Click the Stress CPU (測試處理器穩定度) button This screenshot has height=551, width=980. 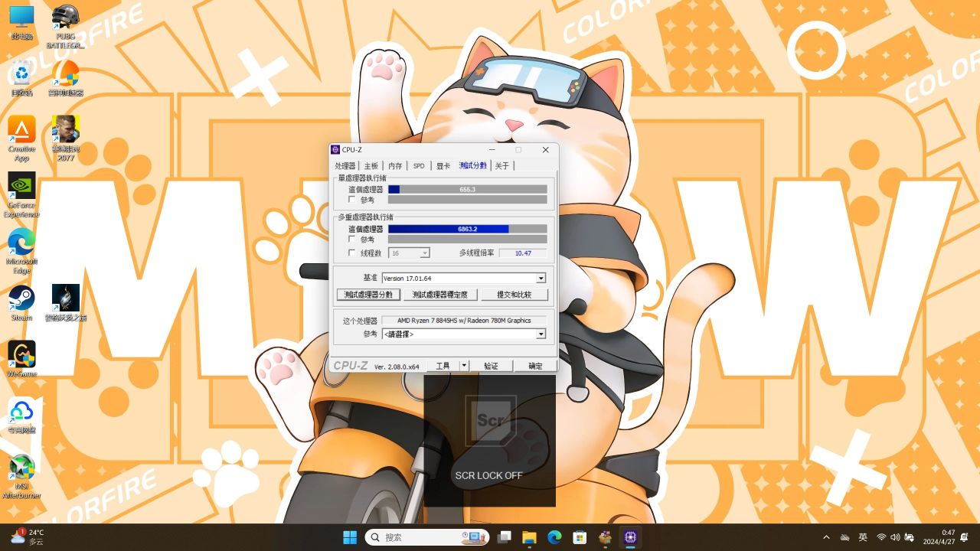(x=440, y=295)
